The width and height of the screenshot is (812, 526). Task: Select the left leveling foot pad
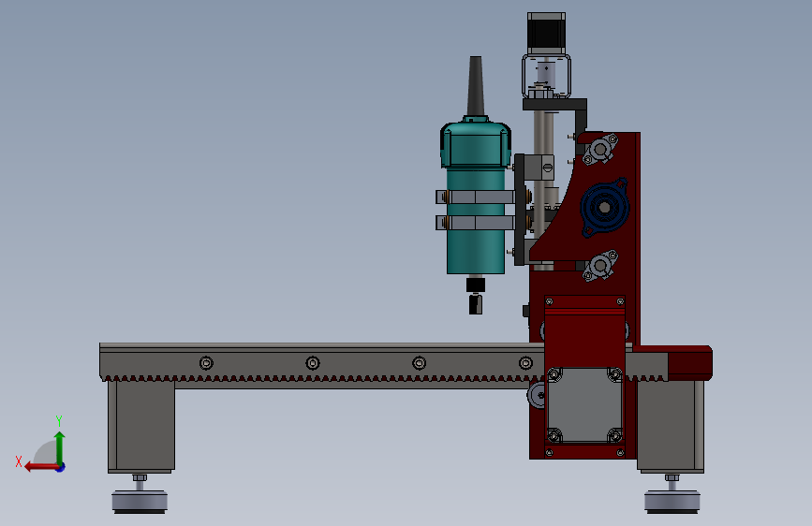click(140, 501)
